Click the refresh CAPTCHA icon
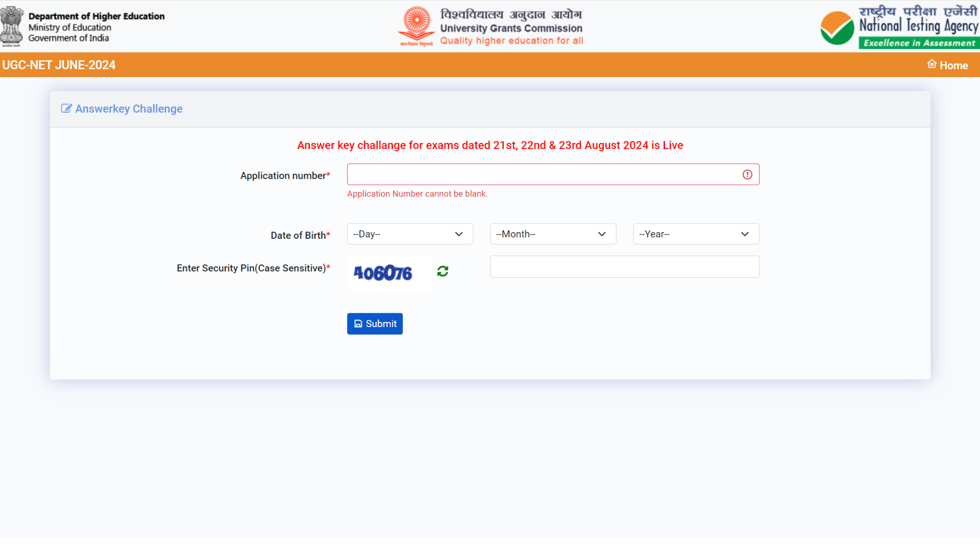 click(442, 270)
